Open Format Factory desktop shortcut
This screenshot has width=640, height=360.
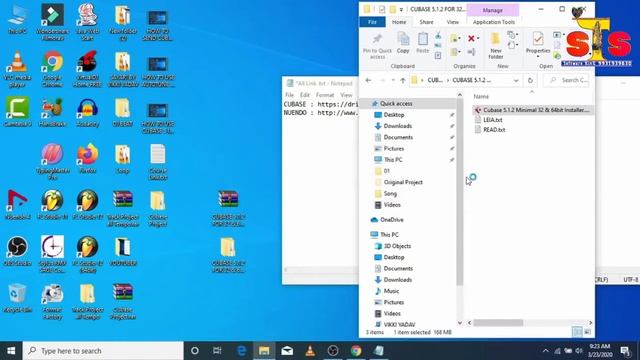[52, 302]
